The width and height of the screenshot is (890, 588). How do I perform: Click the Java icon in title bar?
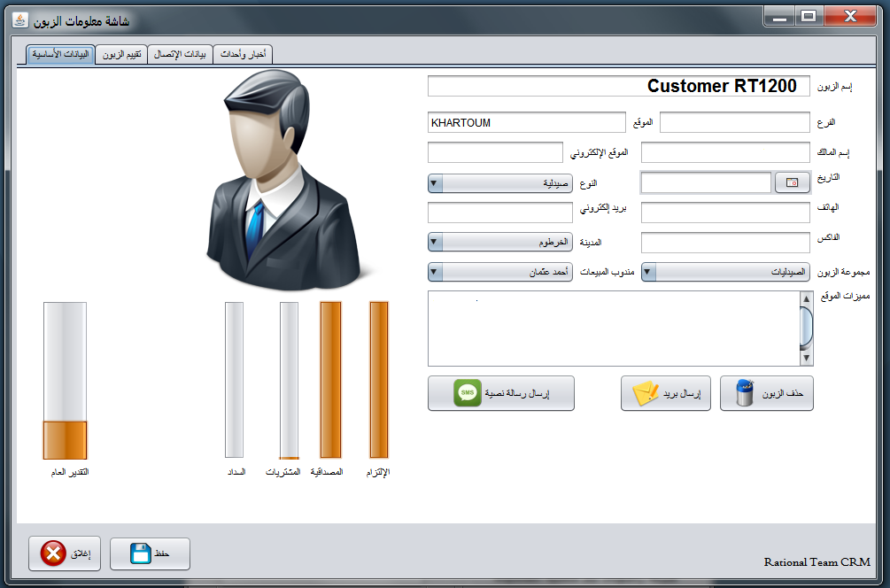(x=19, y=19)
